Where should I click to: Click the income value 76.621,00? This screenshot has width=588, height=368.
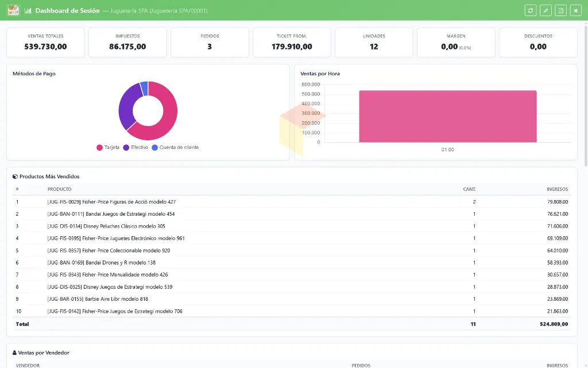pos(558,214)
